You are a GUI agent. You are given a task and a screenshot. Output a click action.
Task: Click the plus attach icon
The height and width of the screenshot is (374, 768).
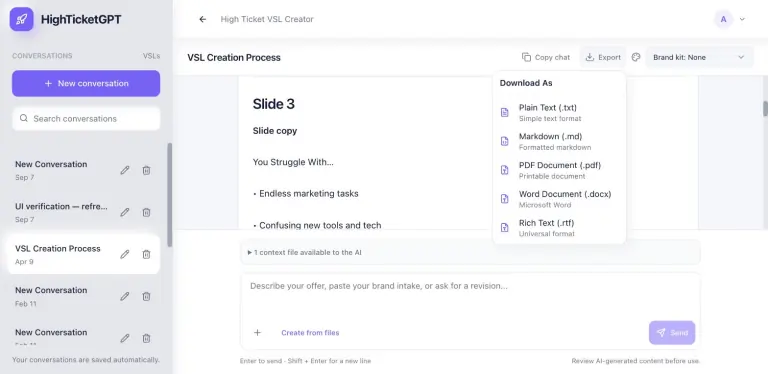click(257, 332)
